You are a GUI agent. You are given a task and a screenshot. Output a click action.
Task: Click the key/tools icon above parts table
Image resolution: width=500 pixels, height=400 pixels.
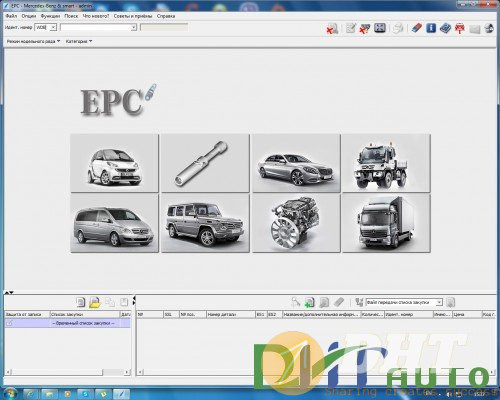[295, 302]
